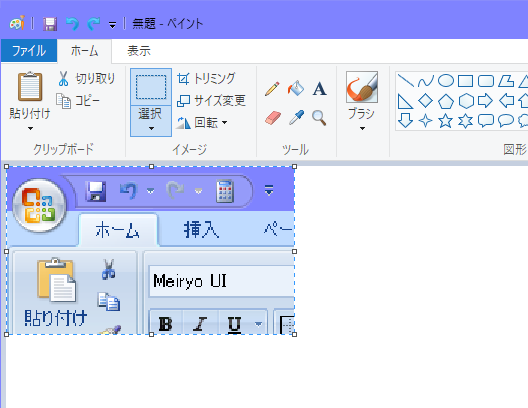
Task: Click the Paint app icon in title bar
Action: click(17, 23)
